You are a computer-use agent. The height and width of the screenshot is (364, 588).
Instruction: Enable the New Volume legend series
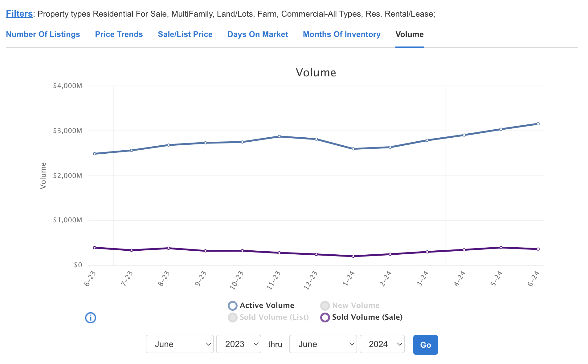[350, 305]
